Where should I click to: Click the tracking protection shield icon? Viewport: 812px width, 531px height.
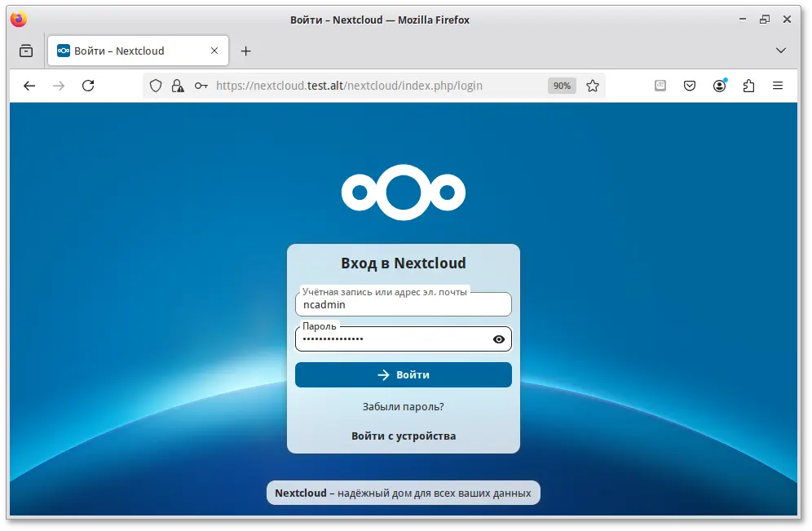(x=156, y=85)
